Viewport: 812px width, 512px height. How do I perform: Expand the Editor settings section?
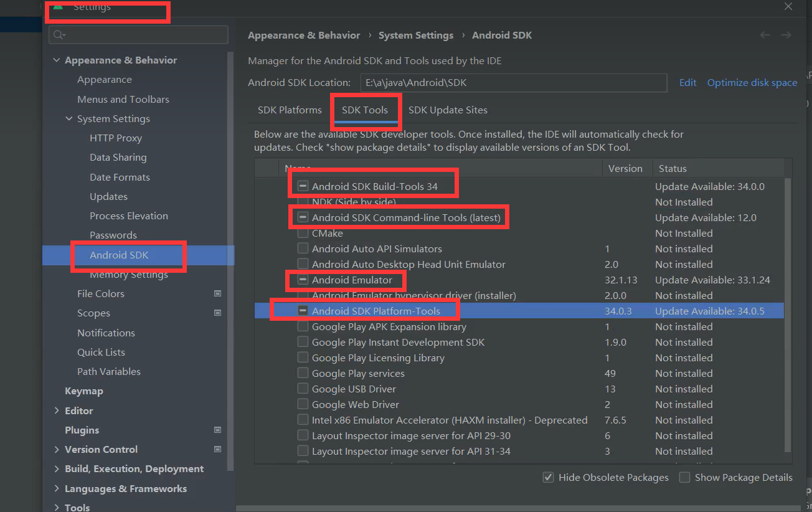[57, 410]
